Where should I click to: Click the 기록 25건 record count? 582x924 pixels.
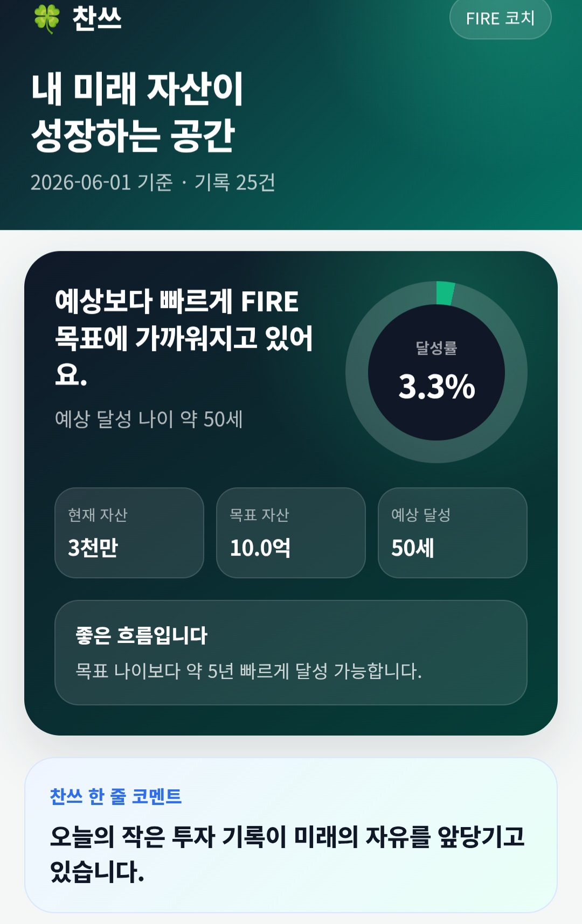pyautogui.click(x=234, y=183)
